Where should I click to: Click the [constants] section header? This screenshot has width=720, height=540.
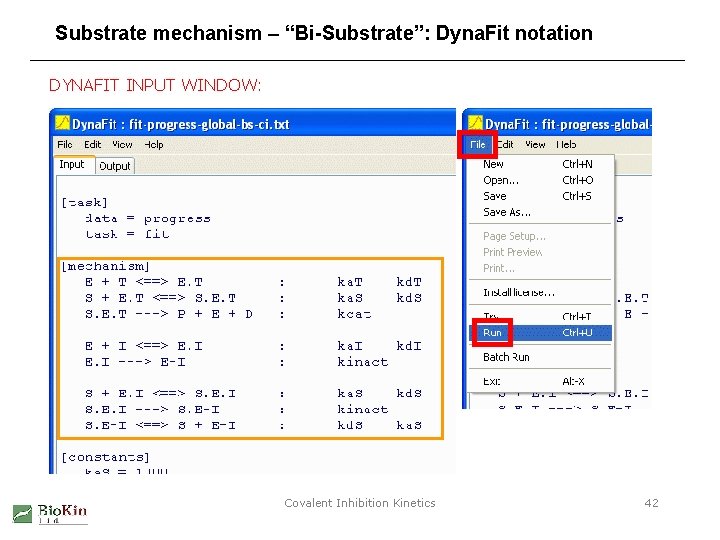click(105, 457)
